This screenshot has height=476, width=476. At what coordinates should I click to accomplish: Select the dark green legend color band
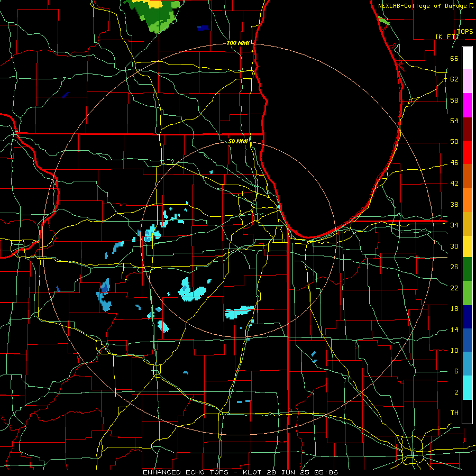467,269
